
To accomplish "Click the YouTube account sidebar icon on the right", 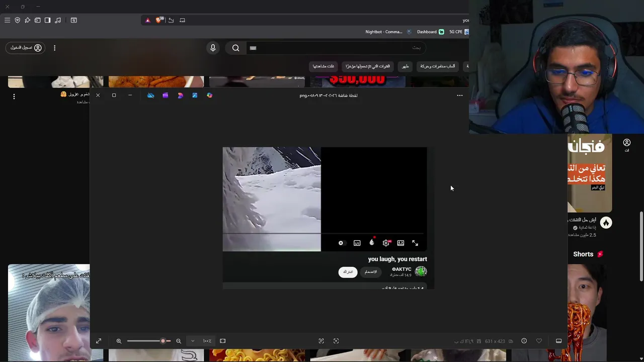I will click(627, 145).
